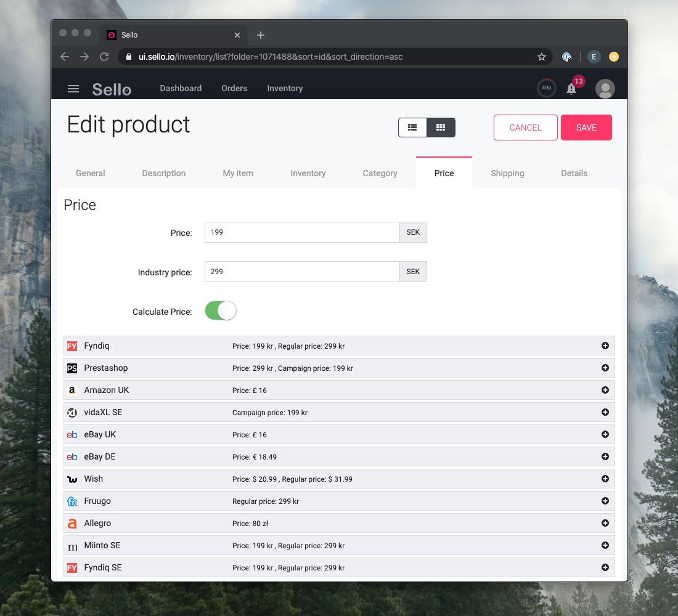Reload the page in the browser
This screenshot has height=616, width=678.
104,57
